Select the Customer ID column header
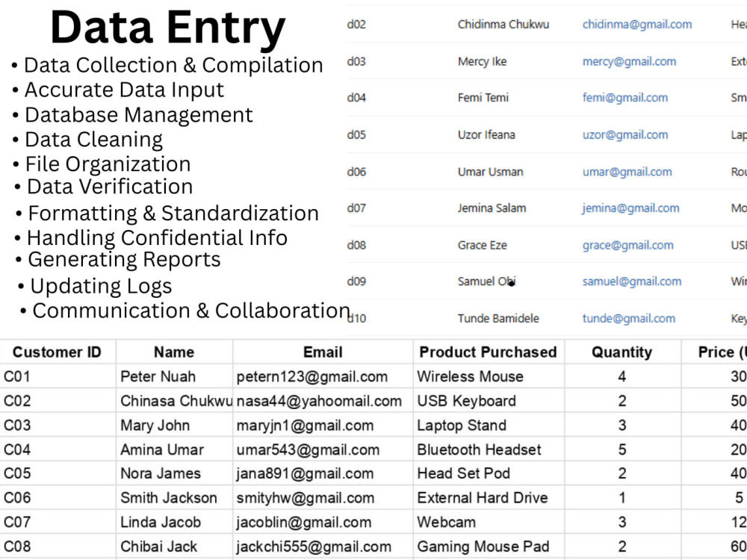The height and width of the screenshot is (560, 747). coord(58,352)
